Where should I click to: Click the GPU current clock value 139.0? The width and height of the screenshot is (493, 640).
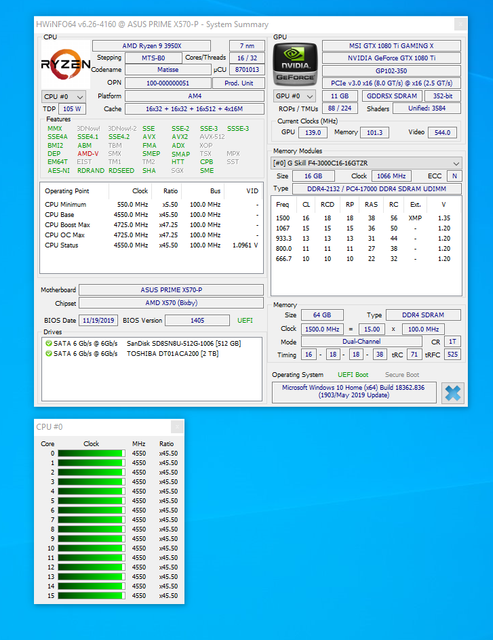tap(313, 132)
